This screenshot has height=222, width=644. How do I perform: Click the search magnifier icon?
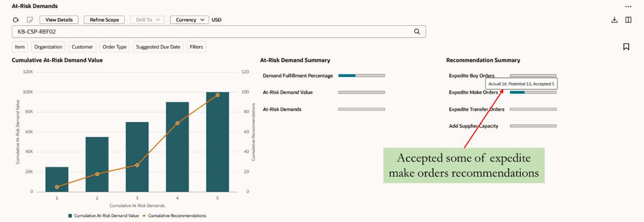pyautogui.click(x=416, y=32)
